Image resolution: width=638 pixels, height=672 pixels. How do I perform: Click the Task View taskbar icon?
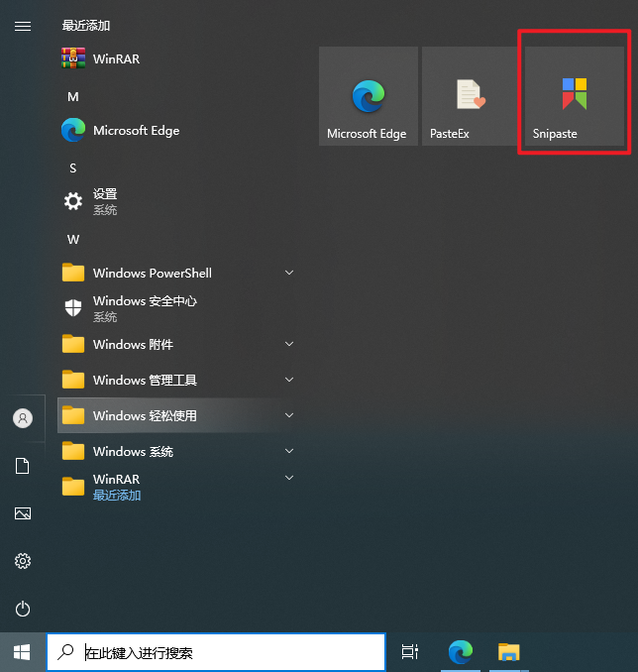(x=409, y=652)
